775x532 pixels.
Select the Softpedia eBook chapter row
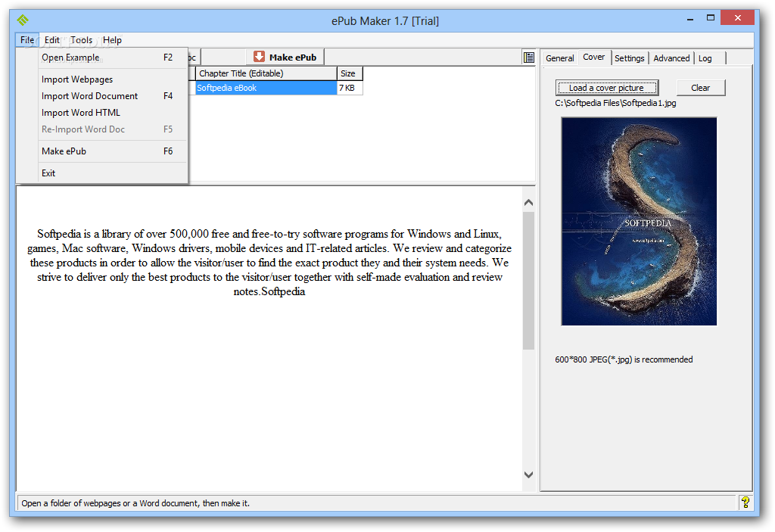click(x=266, y=88)
